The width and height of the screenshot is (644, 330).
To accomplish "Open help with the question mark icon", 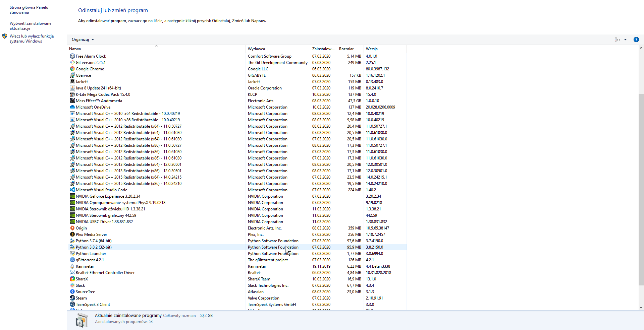I will pos(636,40).
